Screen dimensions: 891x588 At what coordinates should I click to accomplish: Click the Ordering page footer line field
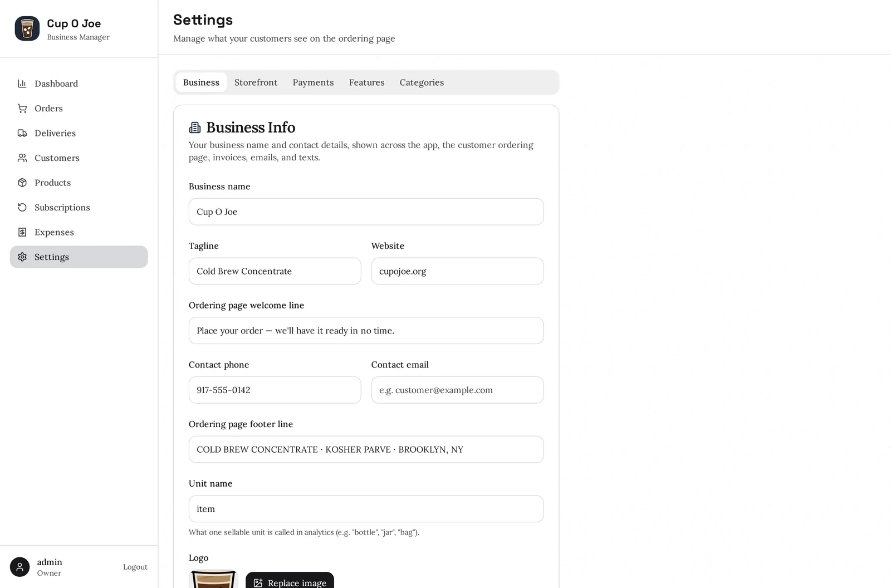coord(366,449)
